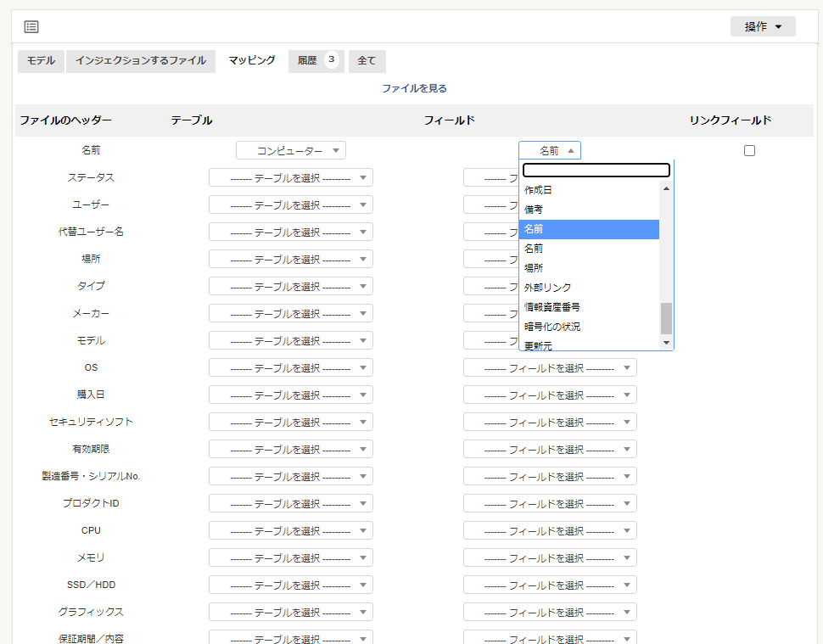Choose 作成日 from the field options
Screen dimensions: 823x644
coord(538,190)
